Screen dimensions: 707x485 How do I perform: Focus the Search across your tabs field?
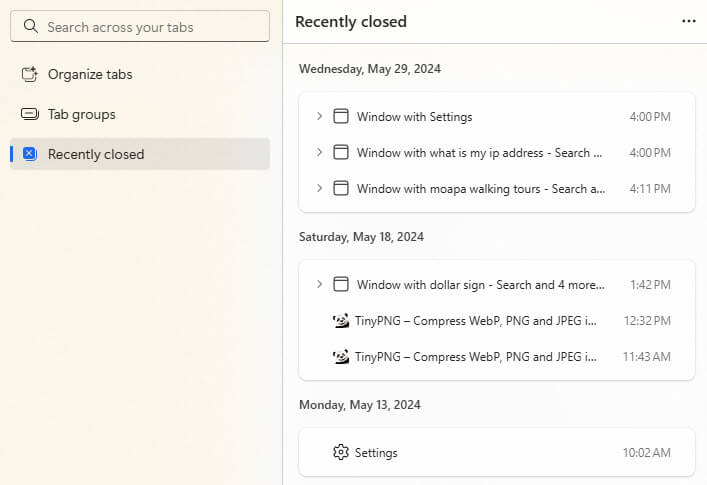tap(140, 27)
